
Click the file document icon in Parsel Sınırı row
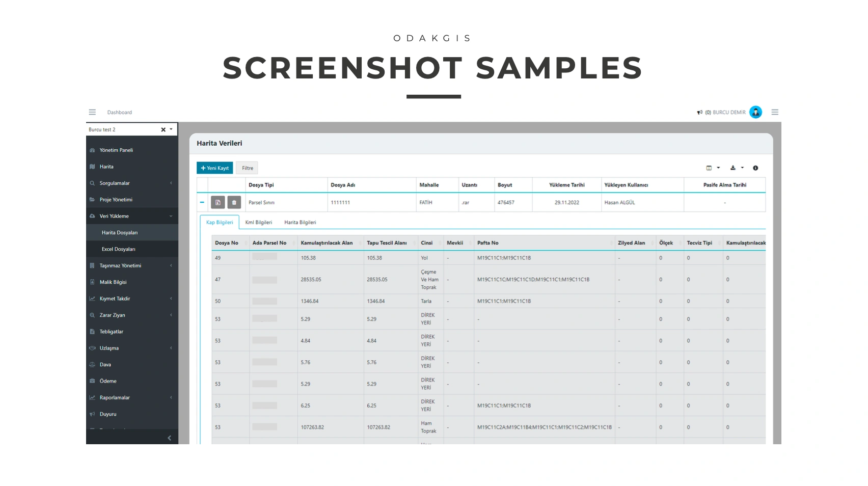click(218, 203)
